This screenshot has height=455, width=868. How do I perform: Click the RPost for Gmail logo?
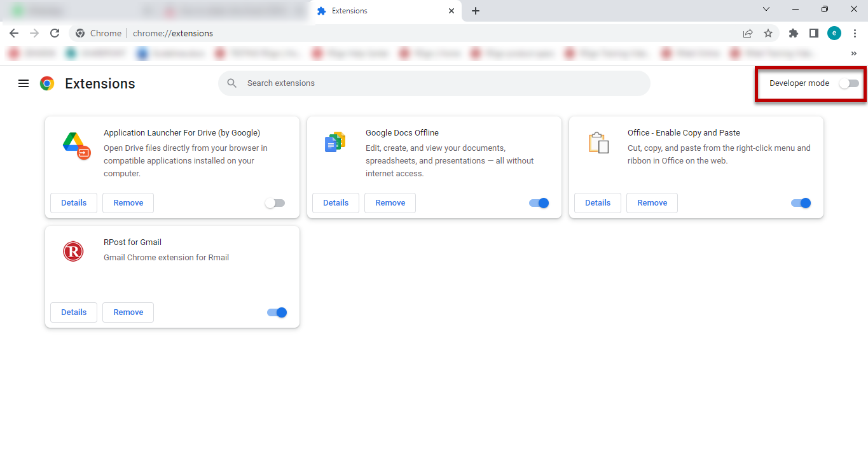[73, 252]
